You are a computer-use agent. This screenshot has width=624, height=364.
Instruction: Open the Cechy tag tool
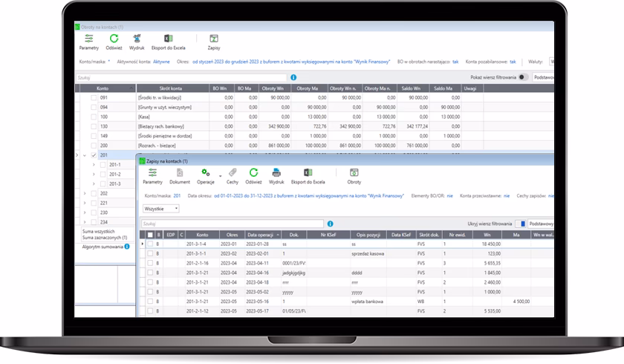pos(233,176)
